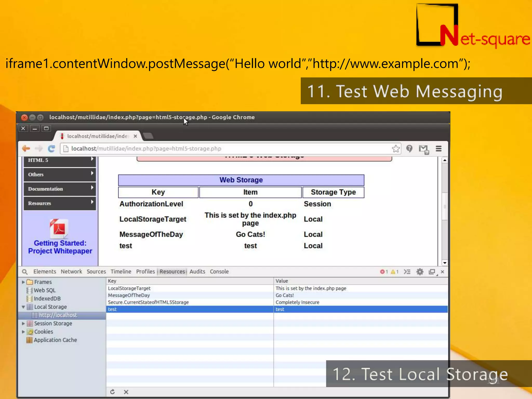Click the Key column header in DevTools

pos(190,281)
